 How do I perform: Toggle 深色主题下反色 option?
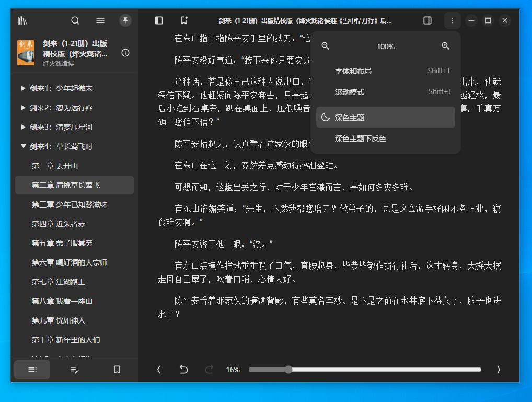[x=386, y=139]
